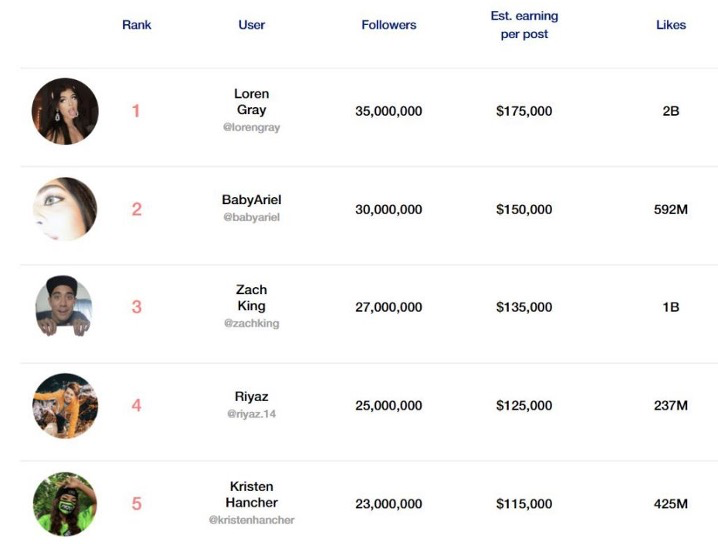Click Zach King's profile picture
The image size is (718, 550).
point(64,307)
